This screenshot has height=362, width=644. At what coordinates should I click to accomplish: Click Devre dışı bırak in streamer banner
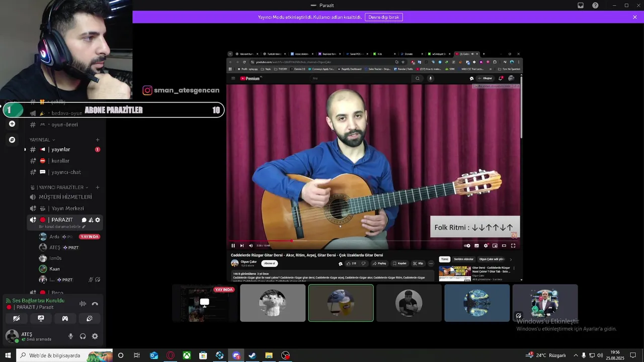tap(384, 17)
